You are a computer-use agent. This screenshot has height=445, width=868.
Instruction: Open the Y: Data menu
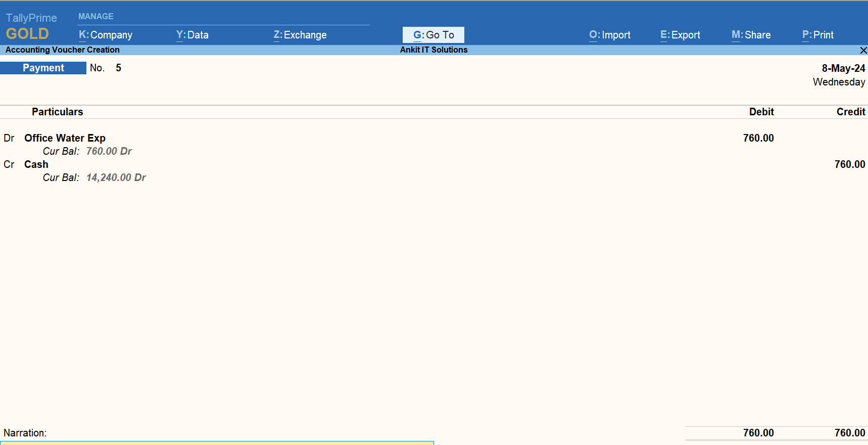point(192,35)
